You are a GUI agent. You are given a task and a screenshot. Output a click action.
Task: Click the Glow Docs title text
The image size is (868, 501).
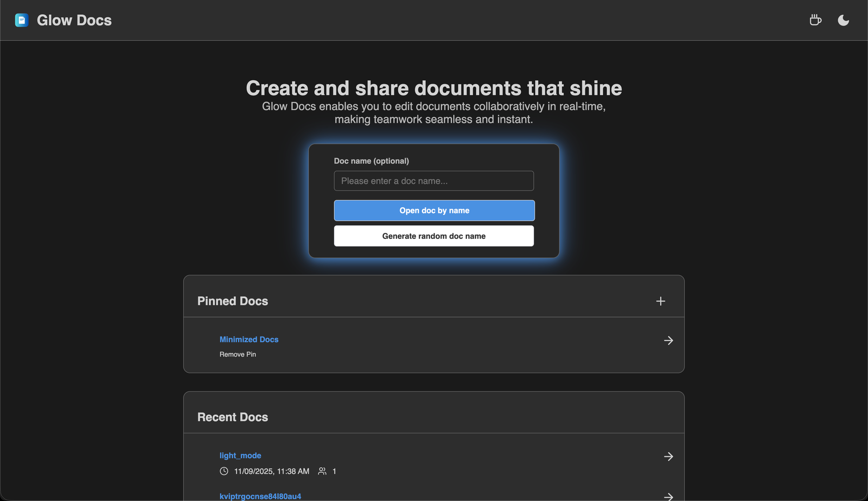[74, 20]
